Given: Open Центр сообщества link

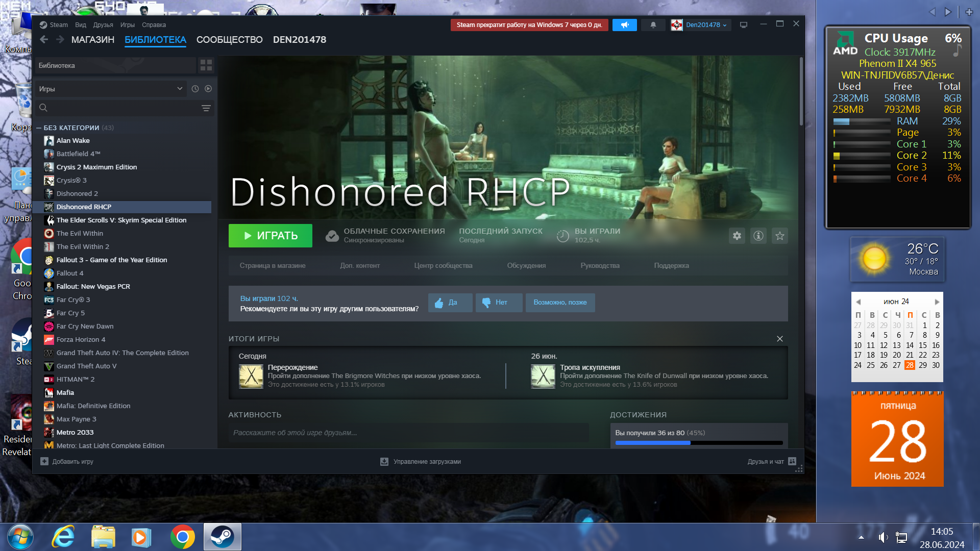Looking at the screenshot, I should click(443, 265).
